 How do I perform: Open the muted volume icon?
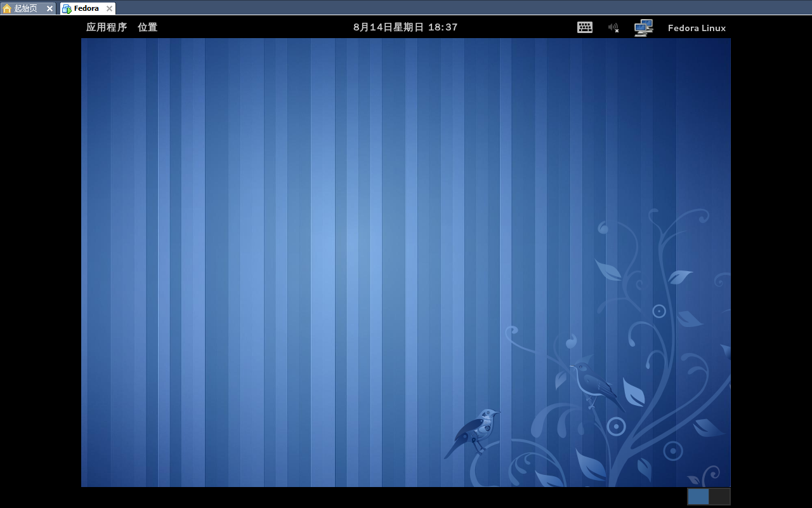click(613, 27)
